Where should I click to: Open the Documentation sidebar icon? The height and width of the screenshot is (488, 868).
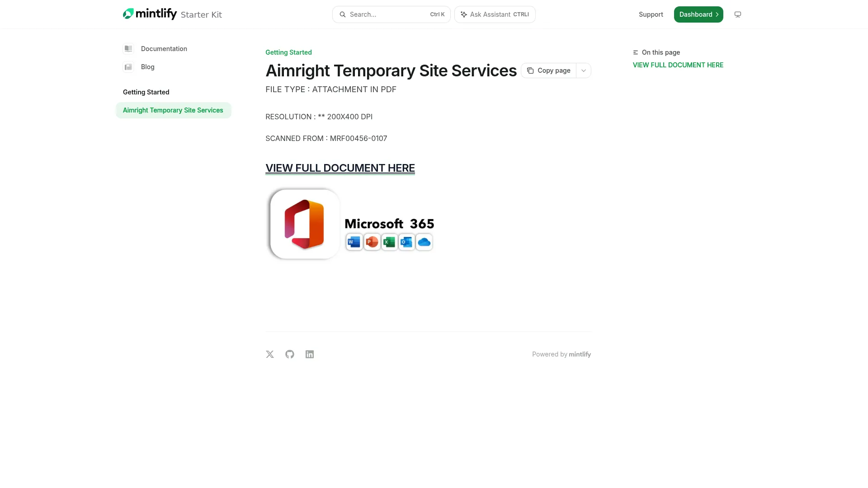point(128,49)
